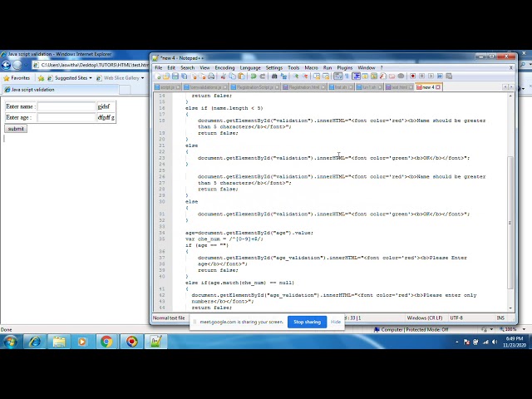Click the Internet Explorer address bar

[91, 65]
